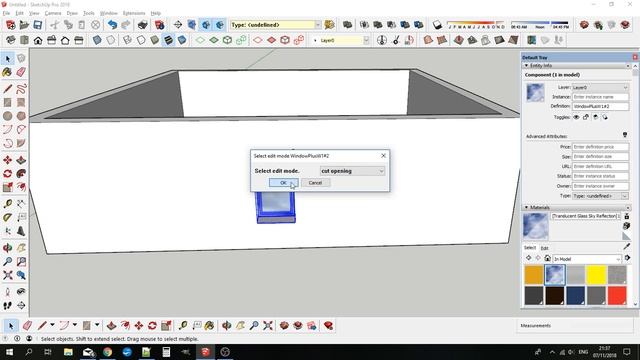The image size is (640, 360).
Task: Click the Redo arrow in top toolbar
Action: click(126, 25)
